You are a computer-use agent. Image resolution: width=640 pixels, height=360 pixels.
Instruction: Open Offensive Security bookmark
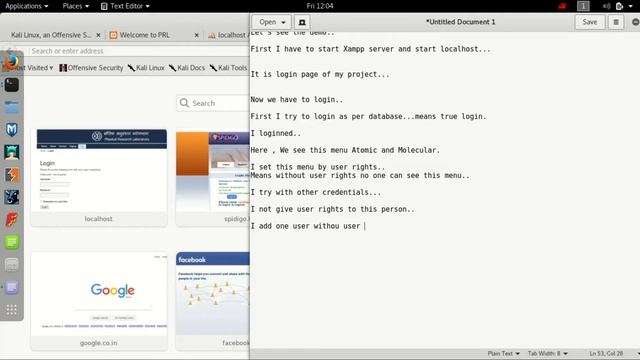pos(91,68)
